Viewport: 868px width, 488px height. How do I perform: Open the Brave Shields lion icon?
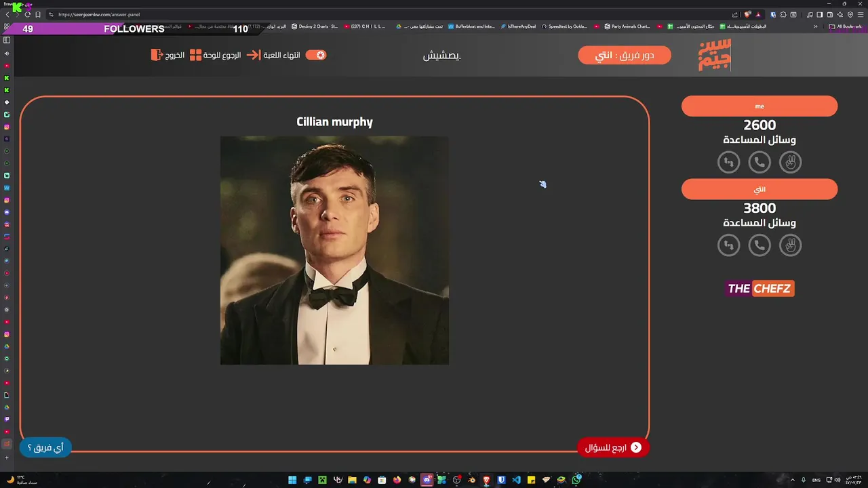click(747, 15)
